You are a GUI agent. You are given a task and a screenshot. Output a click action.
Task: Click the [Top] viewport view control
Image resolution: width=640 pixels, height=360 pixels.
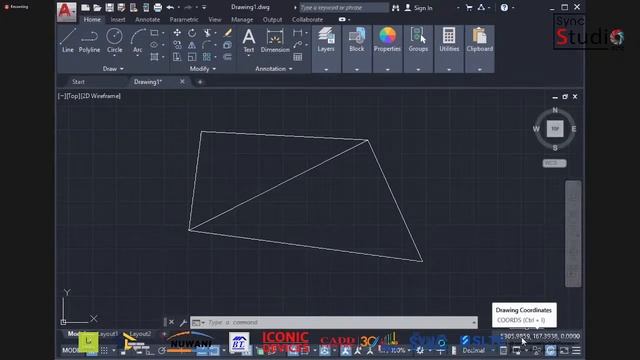coord(73,96)
